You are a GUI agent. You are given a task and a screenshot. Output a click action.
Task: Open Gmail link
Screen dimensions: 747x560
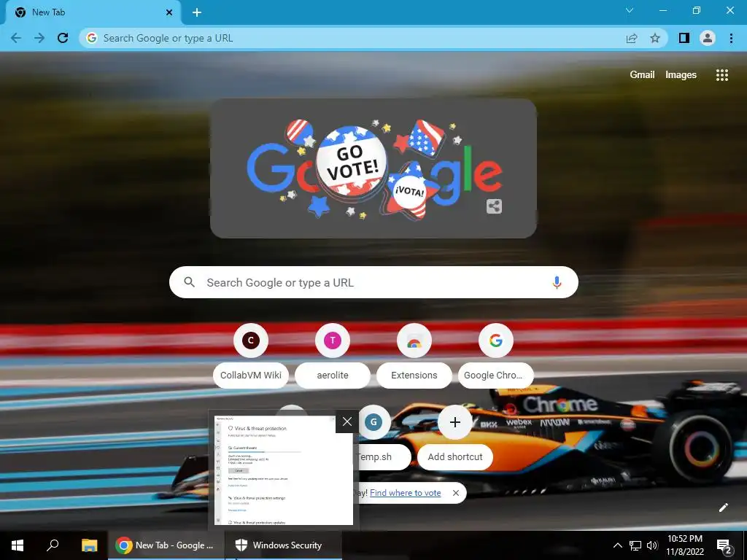click(642, 75)
